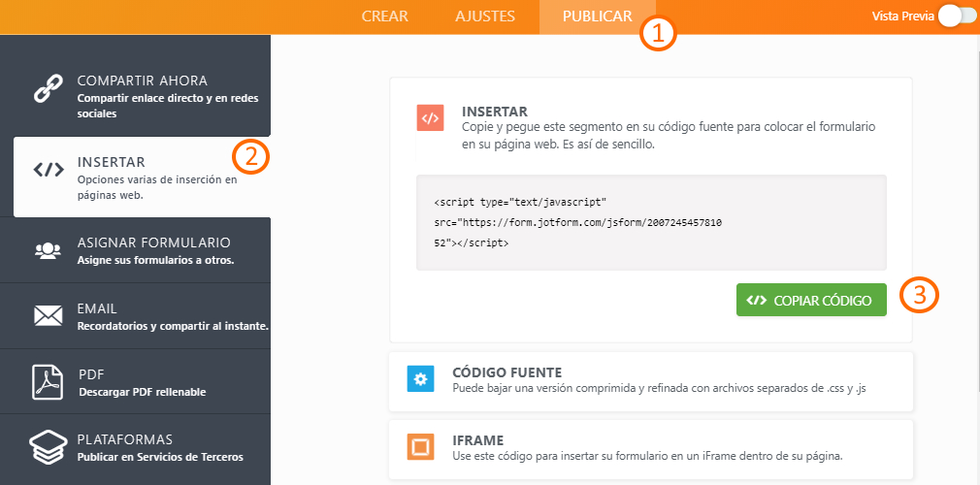Click the orange square IFrame icon
Image resolution: width=980 pixels, height=485 pixels.
click(x=420, y=447)
